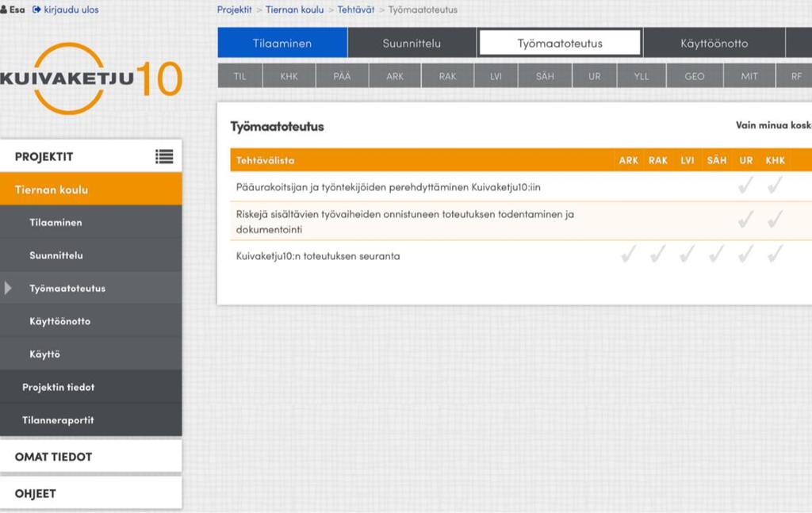
Task: Toggle LVI checkmark for toteutuksen seuranta row
Action: tap(688, 255)
